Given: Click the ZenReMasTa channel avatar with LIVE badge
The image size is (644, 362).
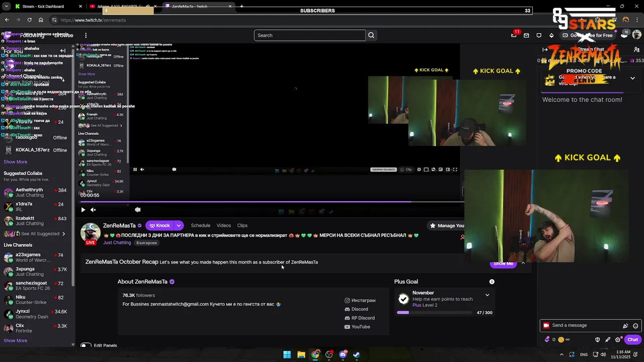Looking at the screenshot, I should (91, 233).
